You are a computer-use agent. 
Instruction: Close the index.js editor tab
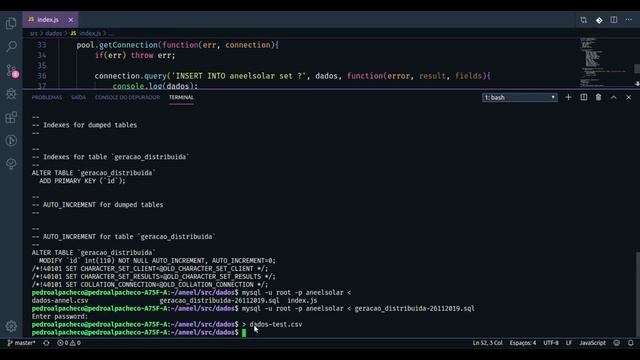(x=71, y=20)
